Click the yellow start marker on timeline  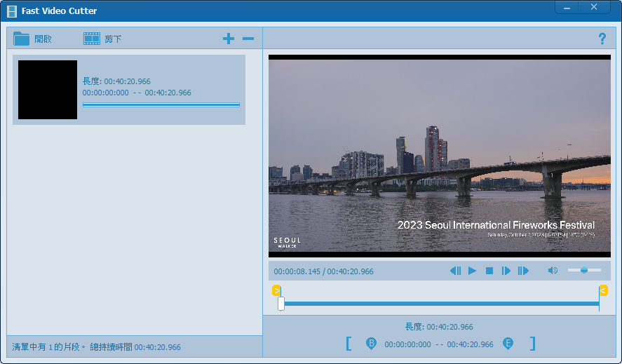276,290
